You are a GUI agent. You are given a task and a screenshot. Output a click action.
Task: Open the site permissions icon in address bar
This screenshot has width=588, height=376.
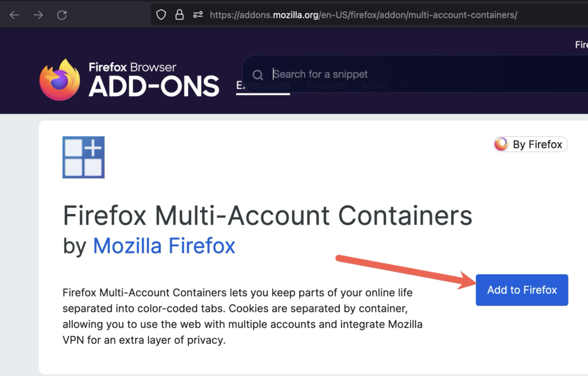(198, 14)
